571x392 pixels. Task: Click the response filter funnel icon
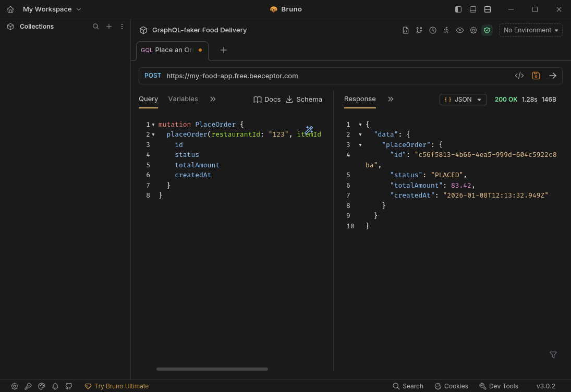coord(553,355)
